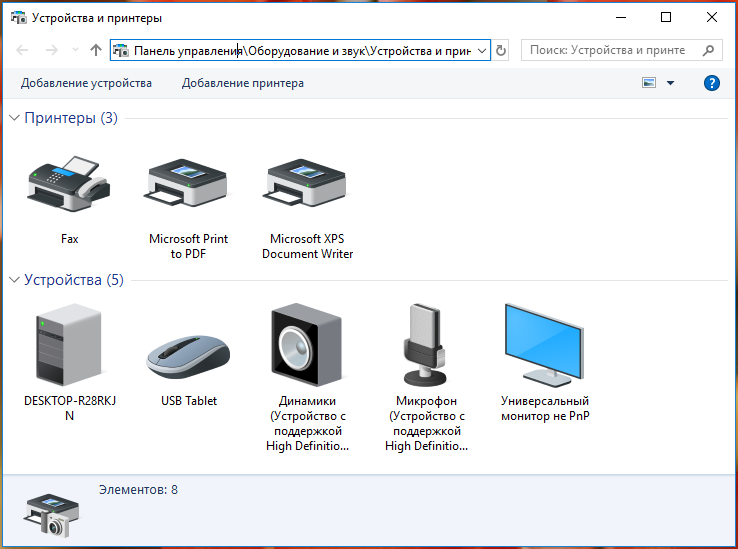738x549 pixels.
Task: Click Добавление устройства
Action: [86, 83]
